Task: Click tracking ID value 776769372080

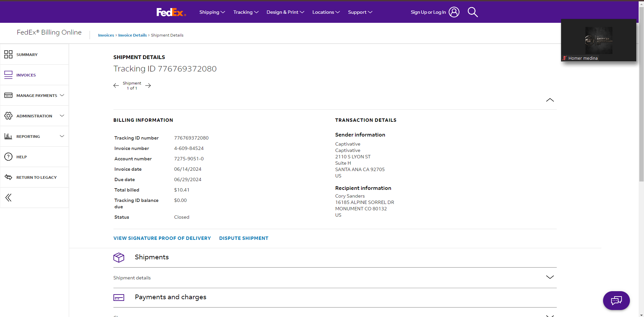Action: pos(191,138)
